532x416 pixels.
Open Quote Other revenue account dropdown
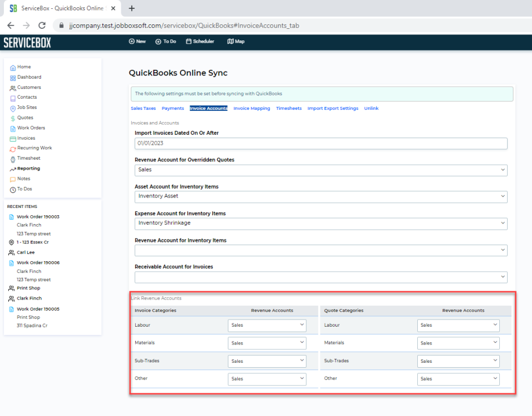458,379
